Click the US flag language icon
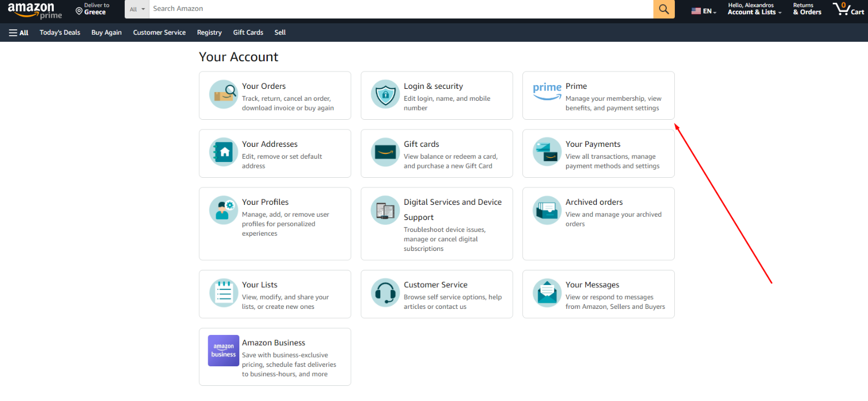 pyautogui.click(x=696, y=11)
